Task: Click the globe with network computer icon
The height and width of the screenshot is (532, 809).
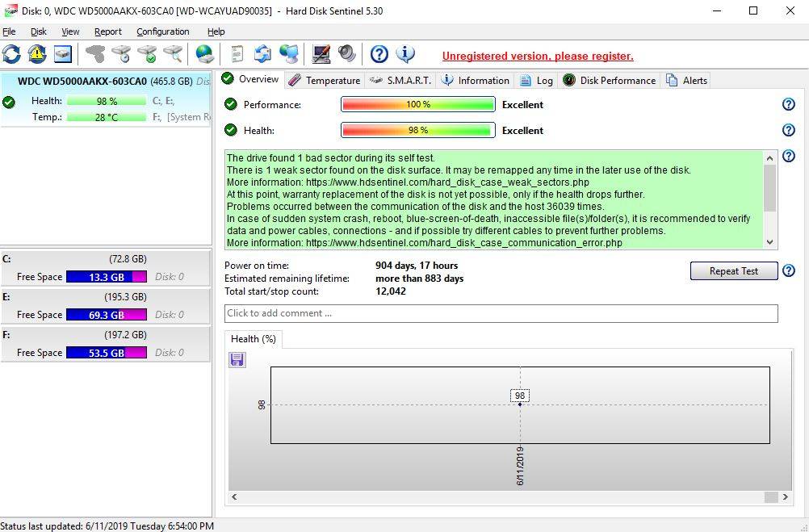Action: tap(289, 53)
